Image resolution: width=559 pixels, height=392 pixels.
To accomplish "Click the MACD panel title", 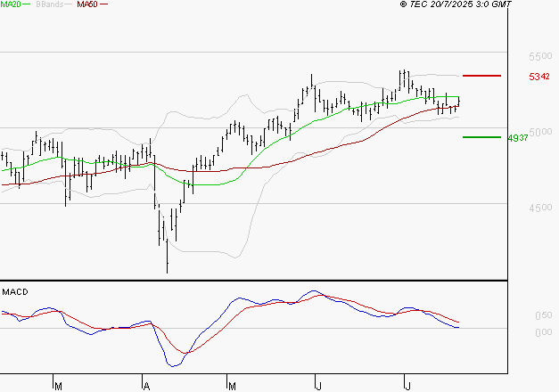I will click(15, 292).
